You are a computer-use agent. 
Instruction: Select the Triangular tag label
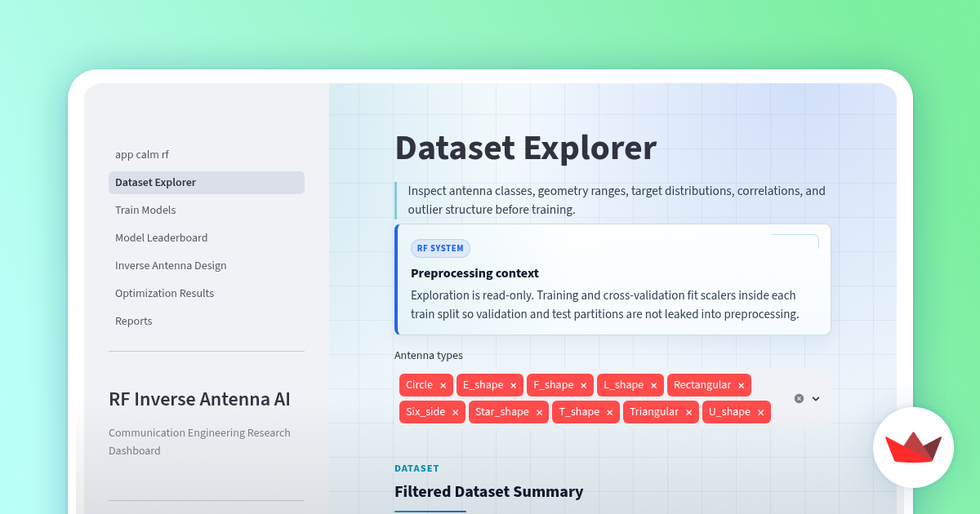pos(654,412)
